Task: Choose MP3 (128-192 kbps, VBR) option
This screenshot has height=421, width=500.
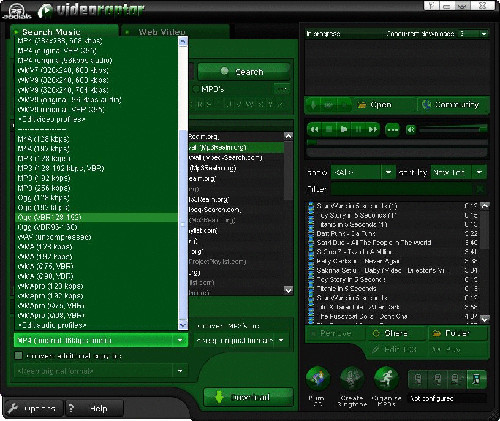Action: [x=97, y=168]
